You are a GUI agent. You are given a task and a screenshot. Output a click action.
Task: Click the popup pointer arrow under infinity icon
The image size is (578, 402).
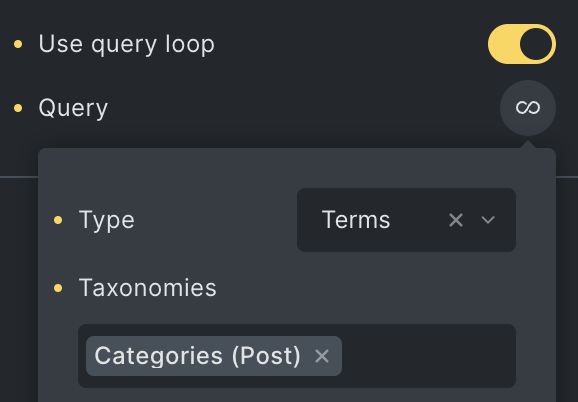pos(528,144)
